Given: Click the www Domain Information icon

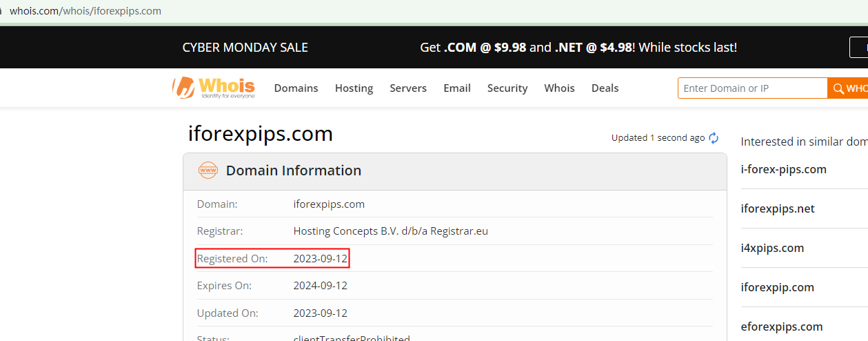Looking at the screenshot, I should pyautogui.click(x=208, y=170).
